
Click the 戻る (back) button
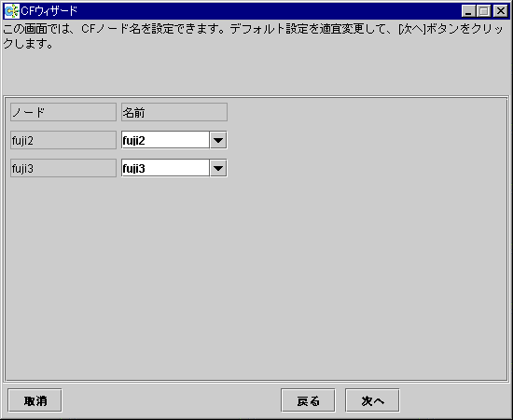click(x=308, y=400)
